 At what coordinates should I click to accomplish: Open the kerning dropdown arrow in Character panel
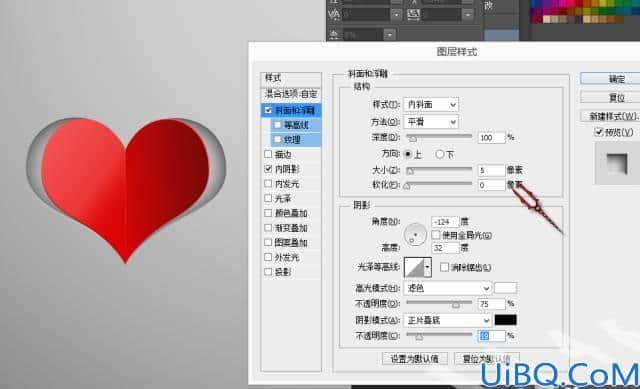click(396, 15)
